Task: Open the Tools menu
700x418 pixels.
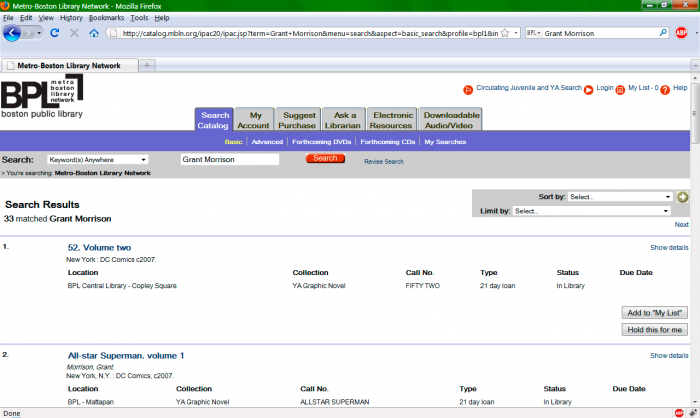Action: click(x=139, y=18)
